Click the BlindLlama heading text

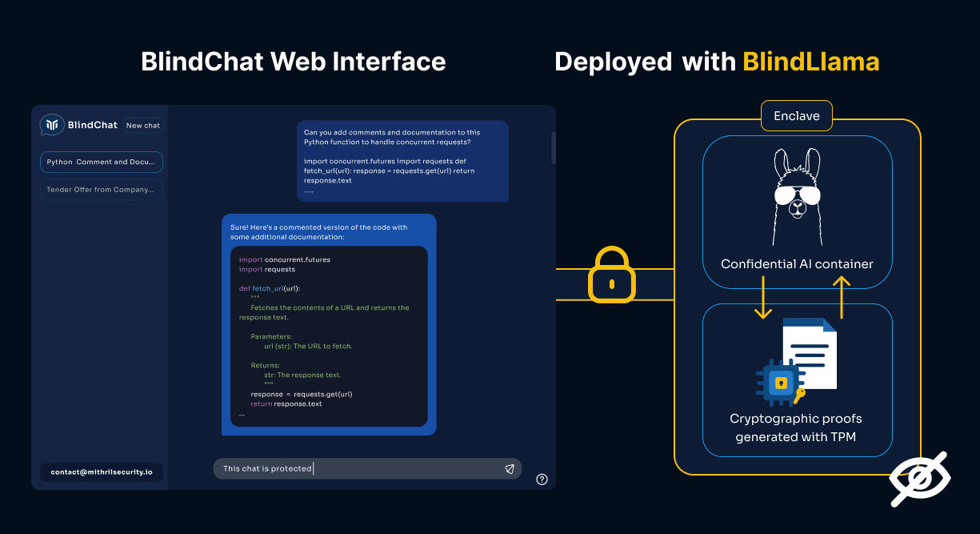click(811, 62)
